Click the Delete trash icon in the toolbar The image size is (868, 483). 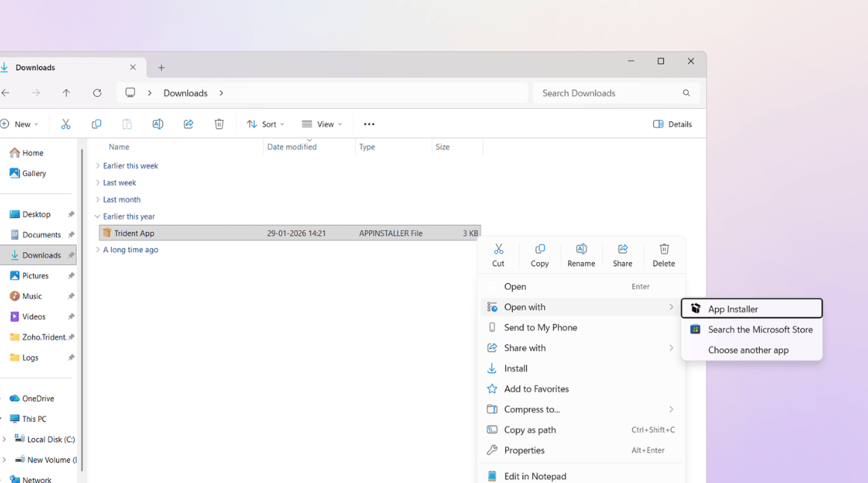tap(219, 124)
